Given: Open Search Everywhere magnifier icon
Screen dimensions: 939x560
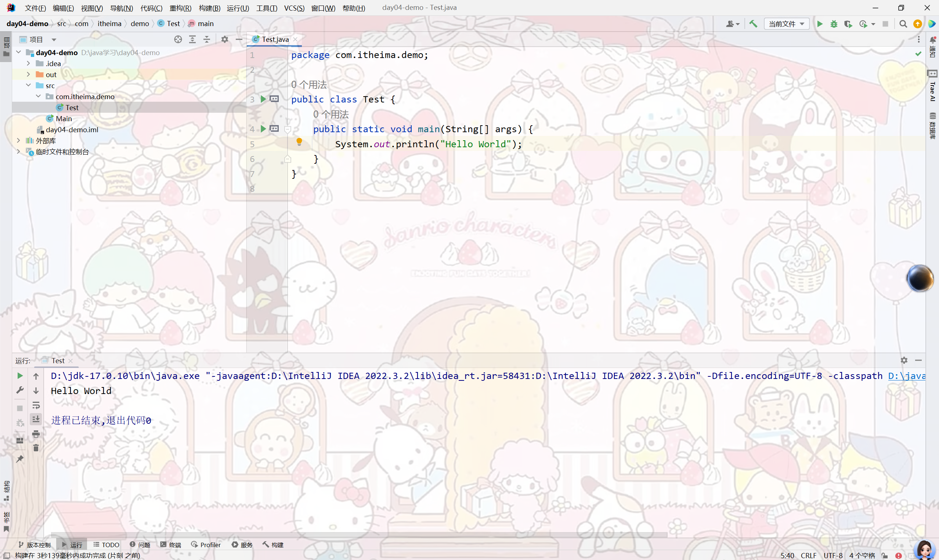Looking at the screenshot, I should point(903,24).
